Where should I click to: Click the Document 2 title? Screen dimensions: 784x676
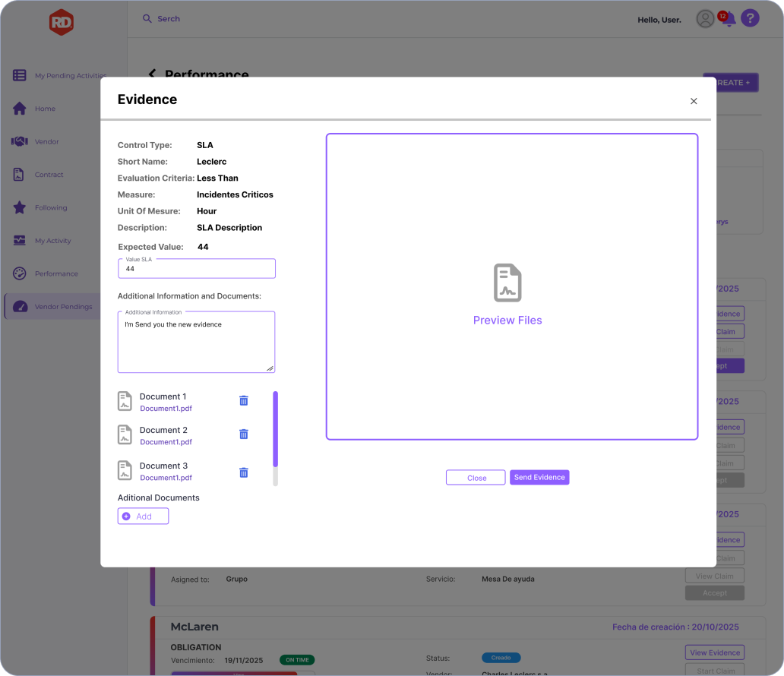coord(163,430)
